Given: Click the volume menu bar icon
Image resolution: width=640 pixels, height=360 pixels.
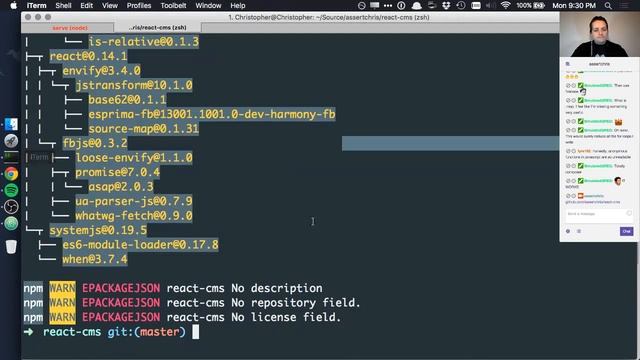Looking at the screenshot, I should [x=490, y=5].
